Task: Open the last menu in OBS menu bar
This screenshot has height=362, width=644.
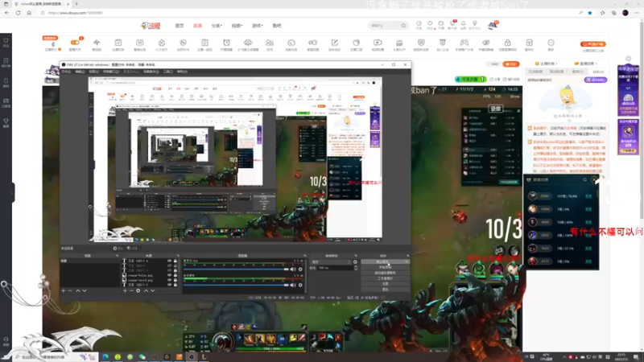Action: [x=182, y=72]
